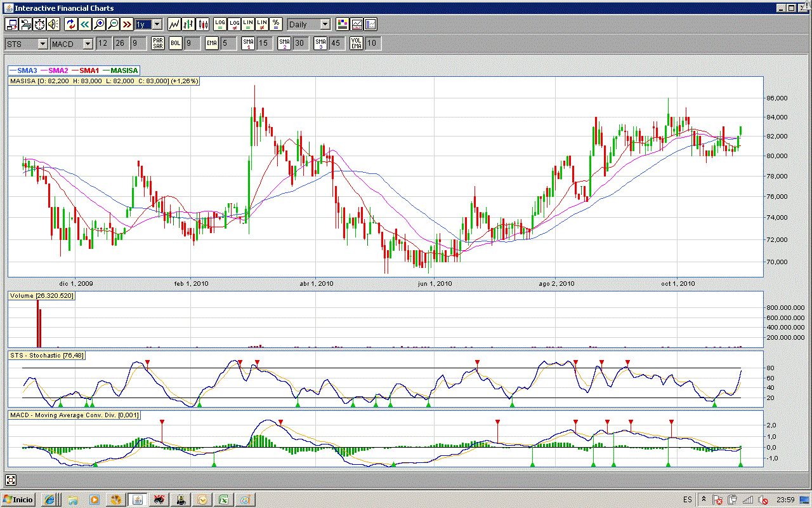Open the 1y time range dropdown
Image resolution: width=812 pixels, height=508 pixels.
click(x=157, y=24)
